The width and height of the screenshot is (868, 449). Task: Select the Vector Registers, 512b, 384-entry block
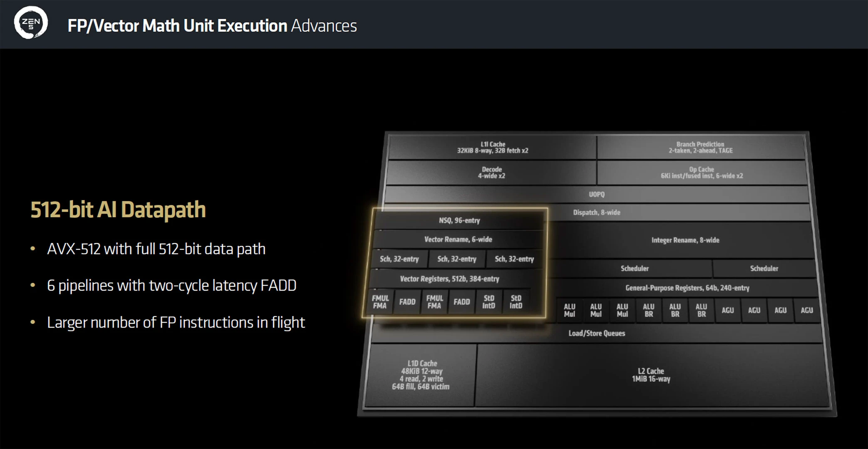(x=449, y=279)
